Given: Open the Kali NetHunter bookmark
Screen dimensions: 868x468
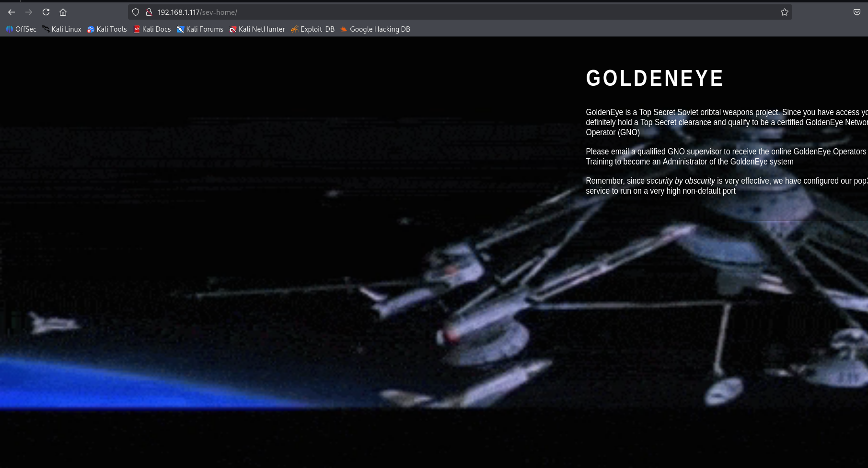Looking at the screenshot, I should (x=257, y=29).
